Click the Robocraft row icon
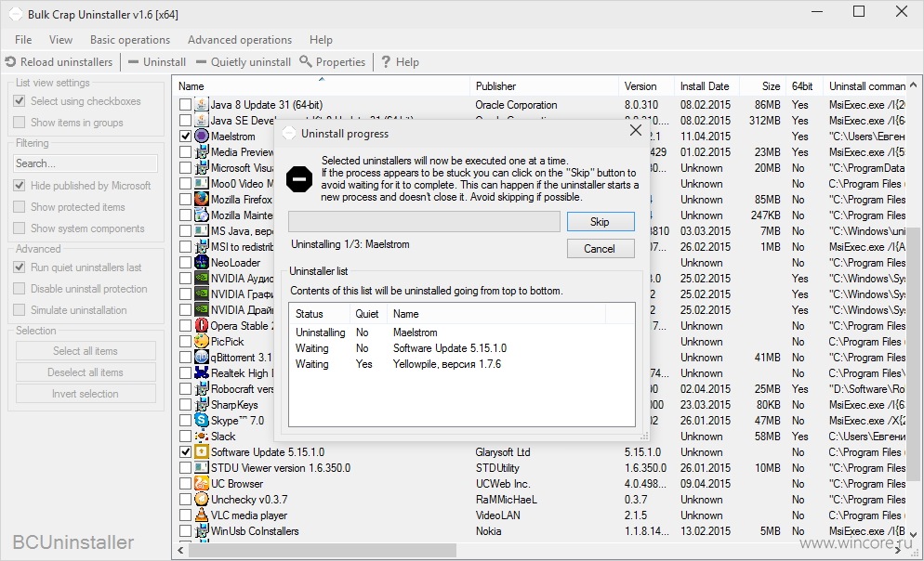The image size is (924, 561). (x=202, y=388)
